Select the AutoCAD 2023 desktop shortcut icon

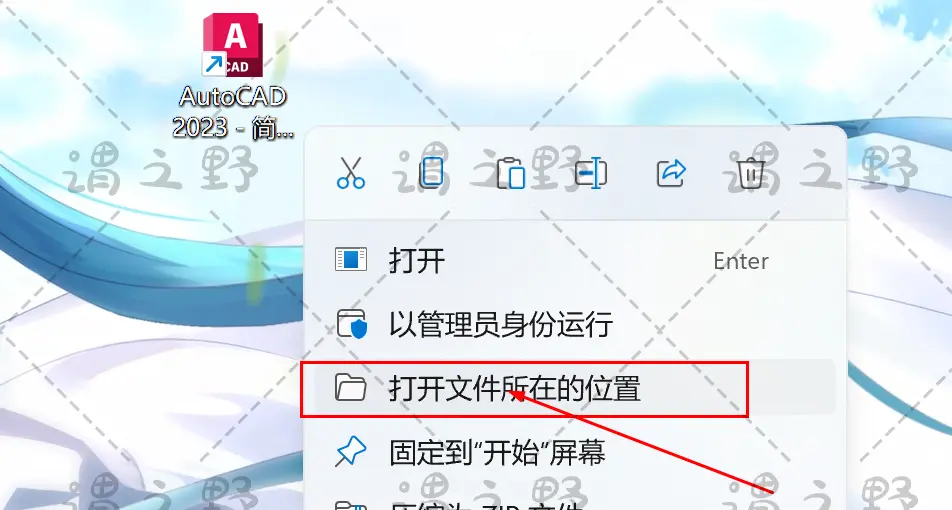pos(233,46)
